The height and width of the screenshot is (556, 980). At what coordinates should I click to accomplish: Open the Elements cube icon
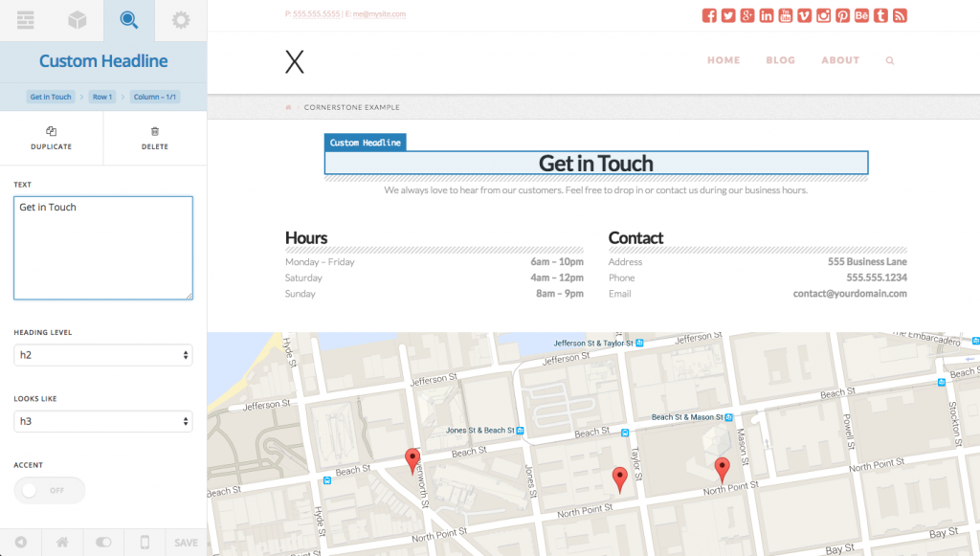tap(78, 20)
